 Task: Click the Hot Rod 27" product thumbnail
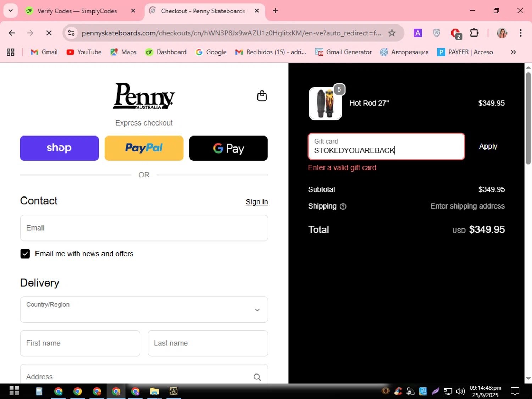[x=326, y=103]
